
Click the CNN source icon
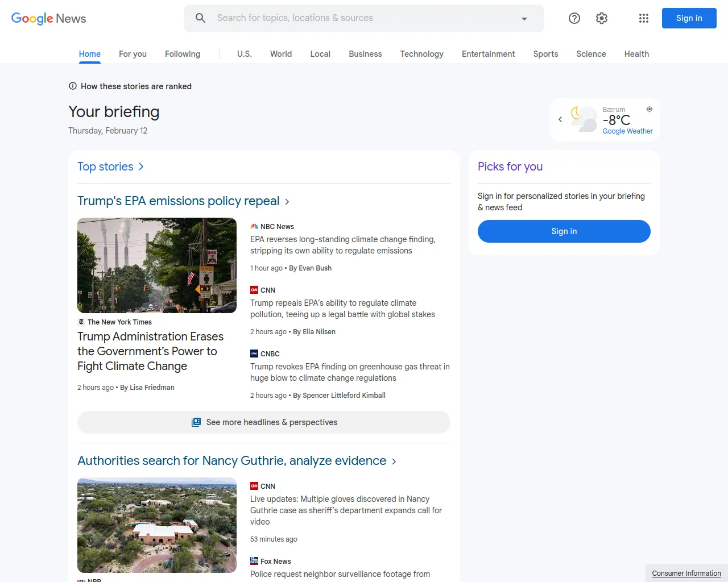(254, 290)
